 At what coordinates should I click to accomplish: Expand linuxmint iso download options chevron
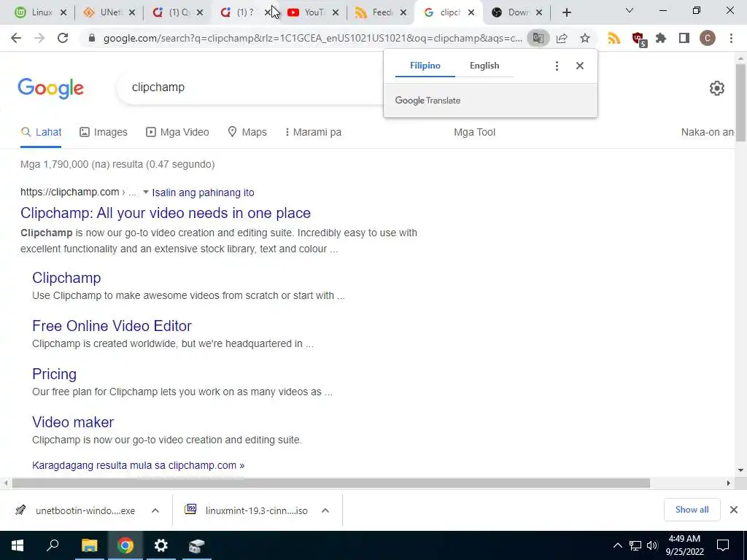(x=325, y=510)
